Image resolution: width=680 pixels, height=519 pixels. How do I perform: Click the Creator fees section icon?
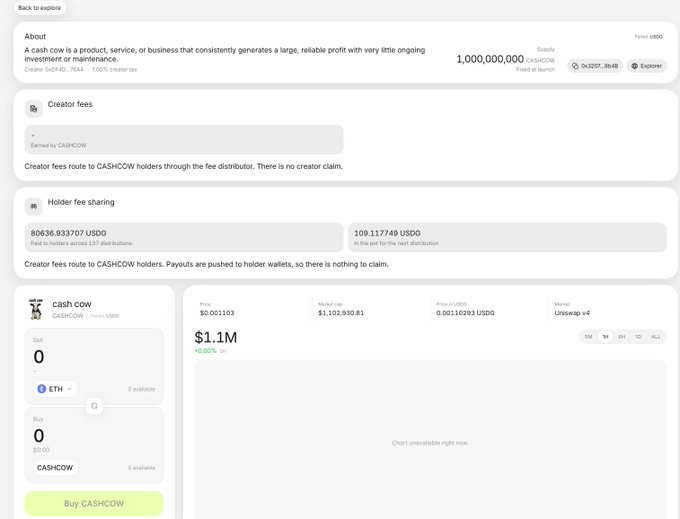coord(33,108)
